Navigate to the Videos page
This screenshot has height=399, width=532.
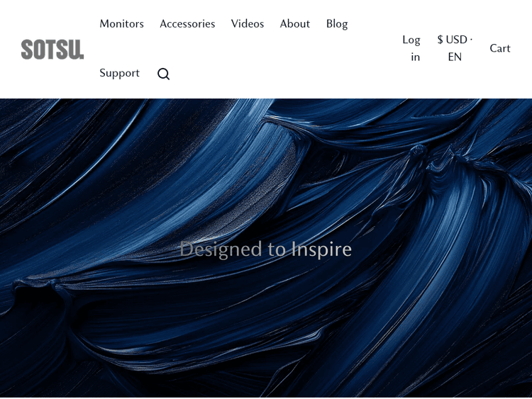(247, 24)
